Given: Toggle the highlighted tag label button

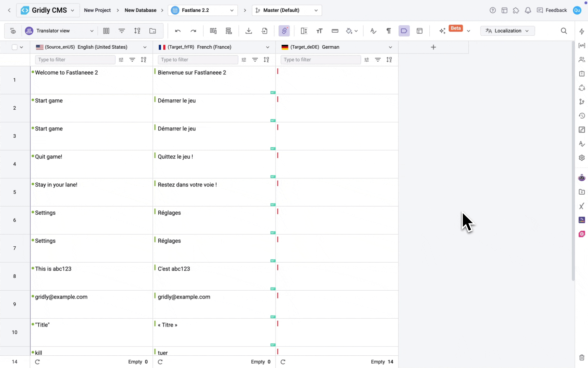Looking at the screenshot, I should (x=404, y=31).
